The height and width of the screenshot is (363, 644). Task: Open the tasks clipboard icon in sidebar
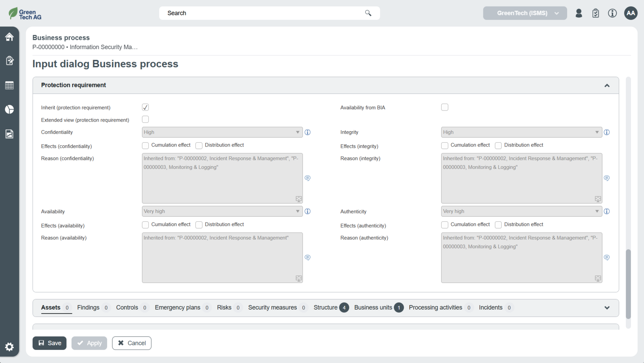tap(10, 61)
